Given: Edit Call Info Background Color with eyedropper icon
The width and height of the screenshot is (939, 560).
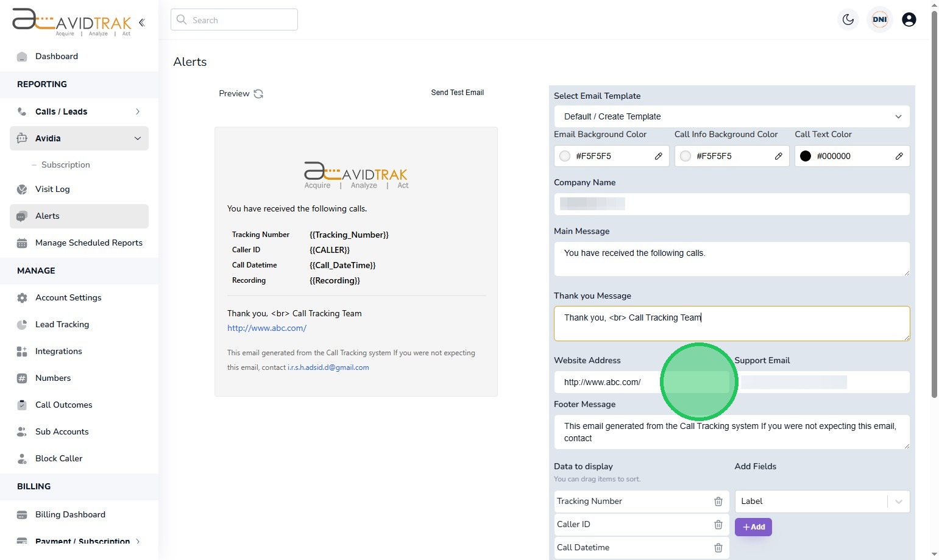Looking at the screenshot, I should 778,156.
